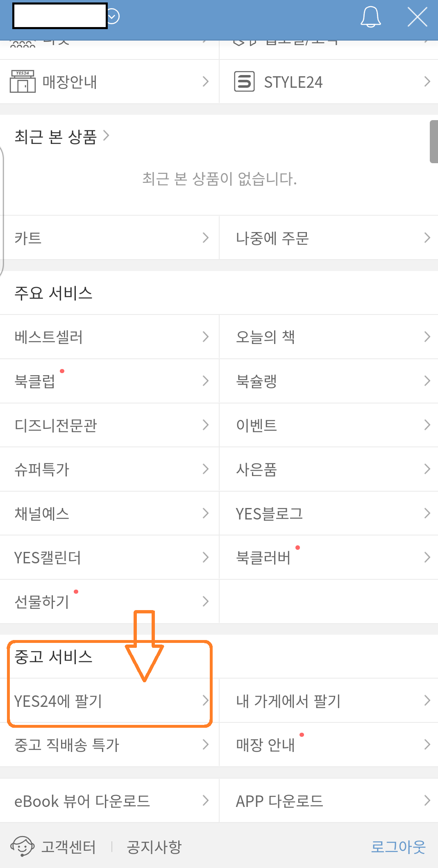Open the notification bell icon
The image size is (438, 868).
370,17
